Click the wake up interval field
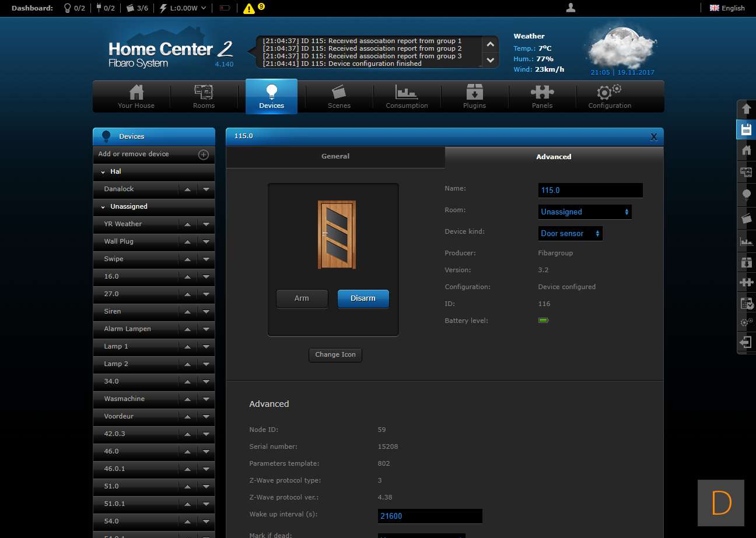756x538 pixels. tap(430, 516)
